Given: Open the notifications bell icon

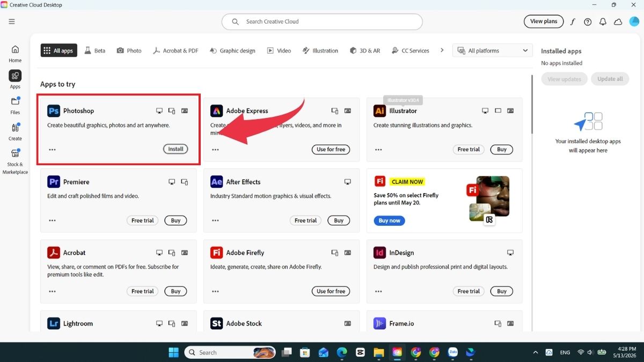Looking at the screenshot, I should (603, 21).
